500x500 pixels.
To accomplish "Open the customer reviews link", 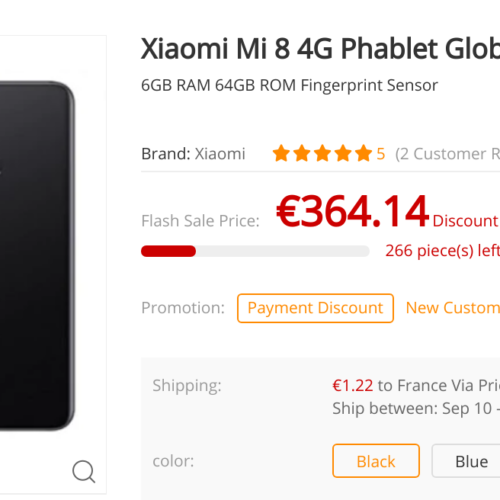I will (447, 154).
